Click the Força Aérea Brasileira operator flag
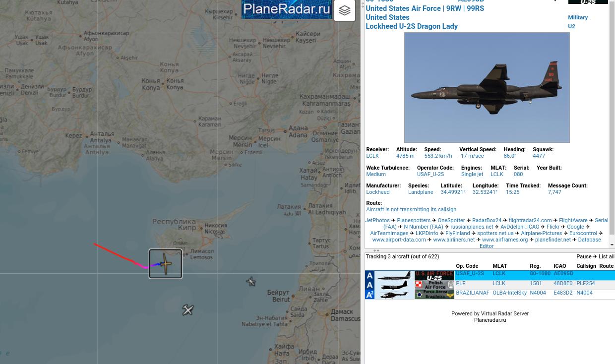The height and width of the screenshot is (364, 615). pyautogui.click(x=434, y=294)
